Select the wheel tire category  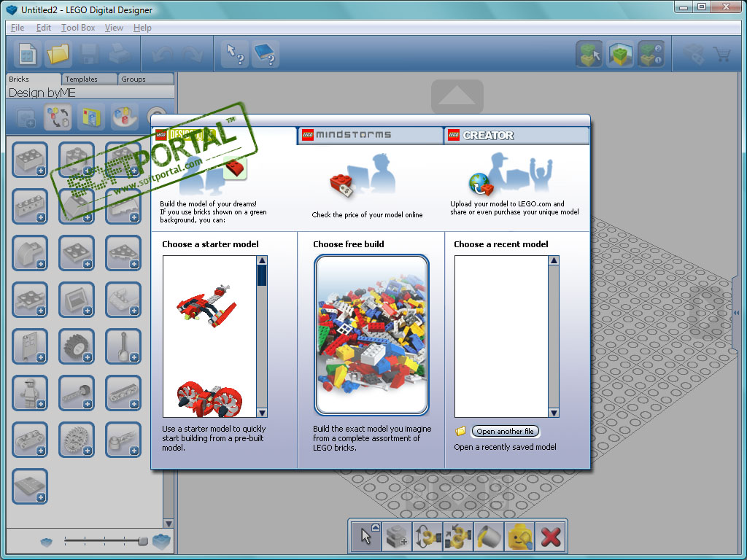coord(76,346)
